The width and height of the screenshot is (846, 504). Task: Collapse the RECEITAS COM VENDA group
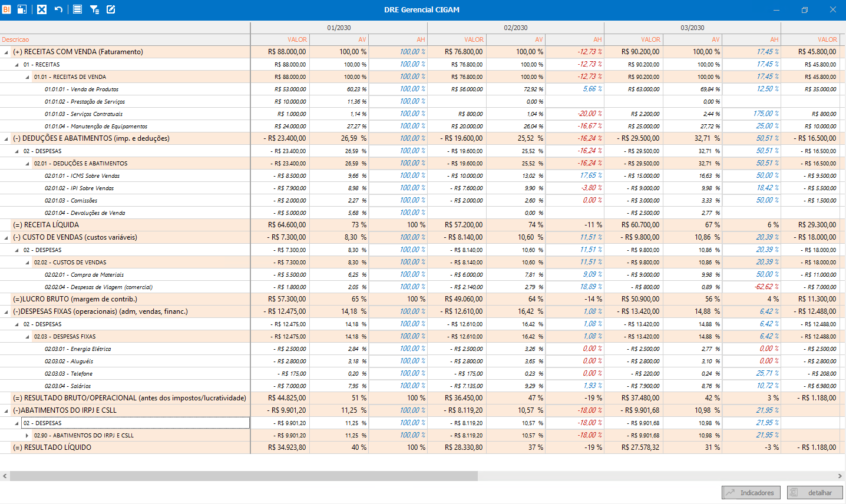(6, 52)
